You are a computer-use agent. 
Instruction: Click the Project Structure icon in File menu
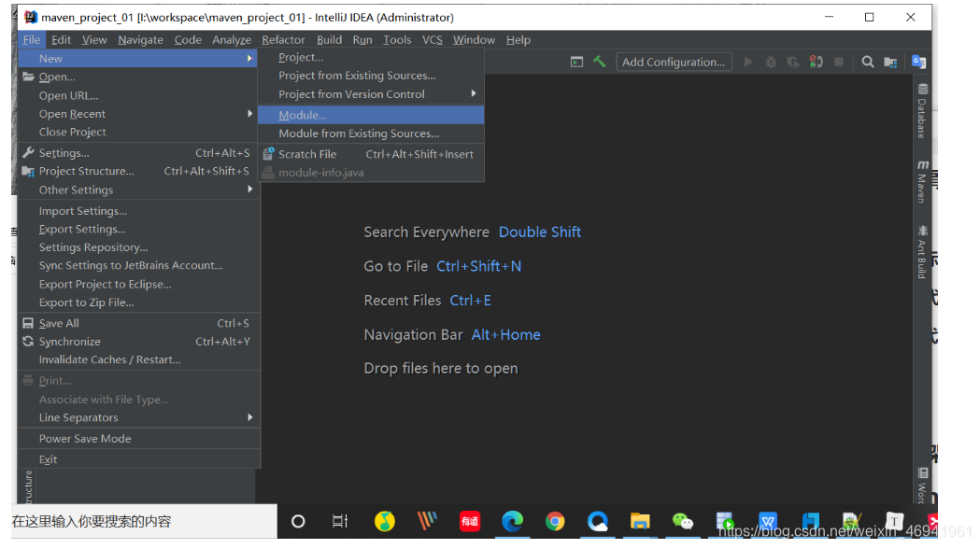28,171
